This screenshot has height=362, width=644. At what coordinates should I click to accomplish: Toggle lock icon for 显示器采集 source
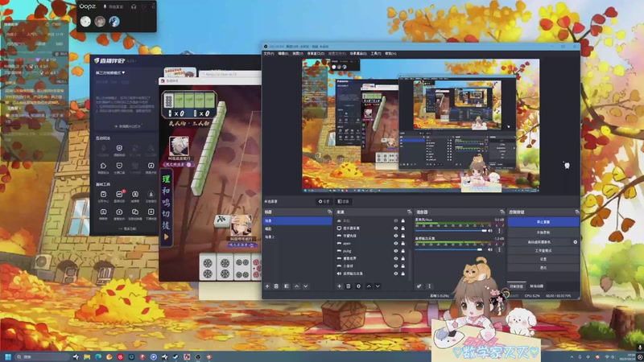coord(403,228)
